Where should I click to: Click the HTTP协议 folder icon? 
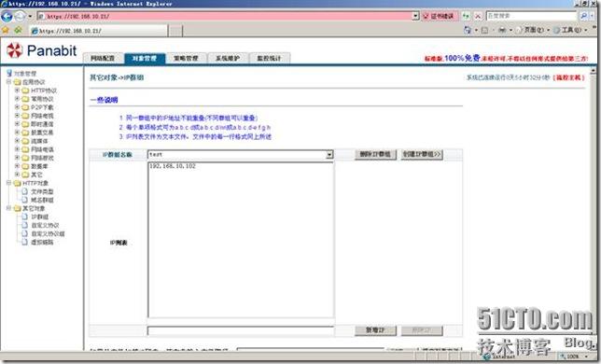[26, 91]
